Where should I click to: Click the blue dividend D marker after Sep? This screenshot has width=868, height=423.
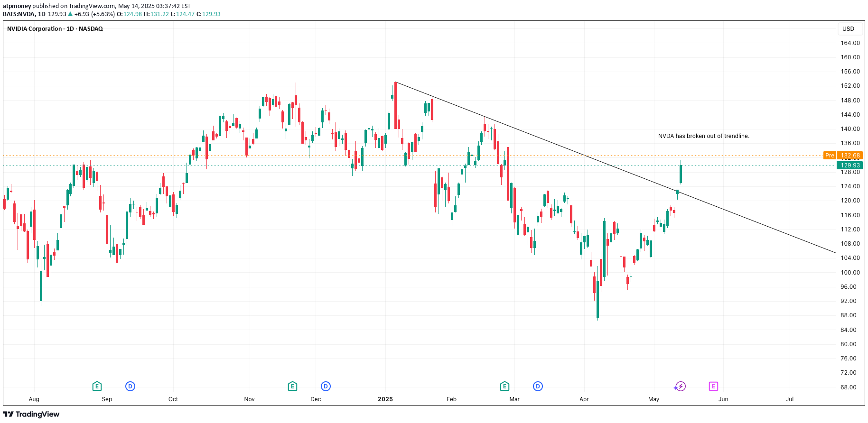point(130,386)
